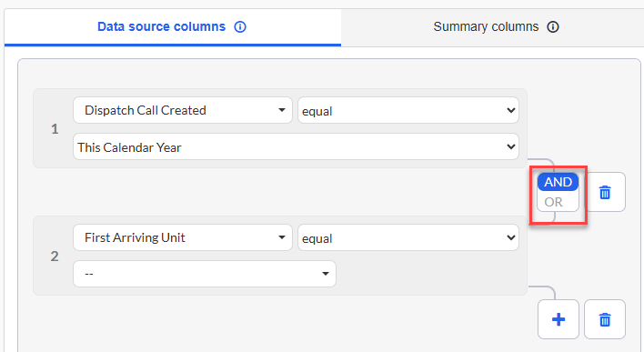644x352 pixels.
Task: Select the filter row number 1 label
Action: 55,129
